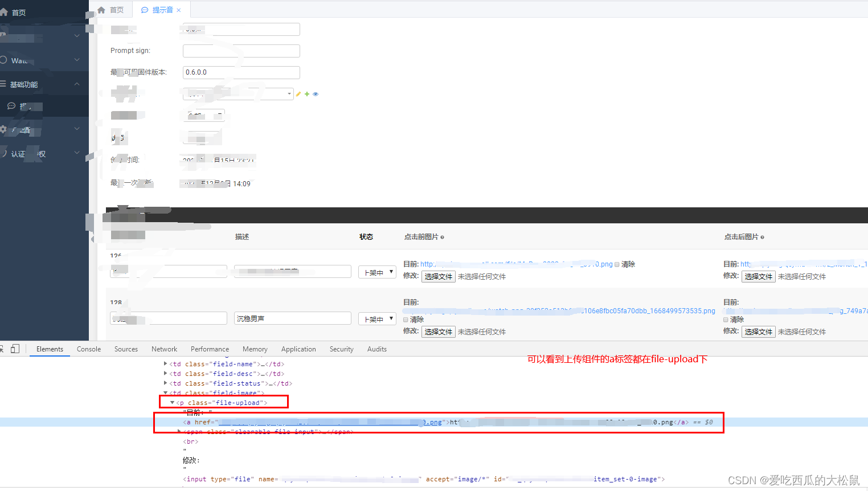The width and height of the screenshot is (868, 491).
Task: Click the 基础功能 menu list icon
Action: click(3, 84)
